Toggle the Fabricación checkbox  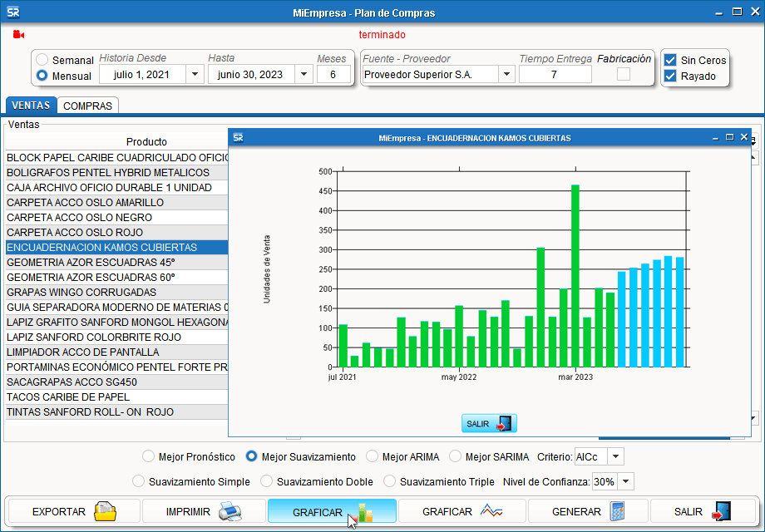tap(624, 74)
